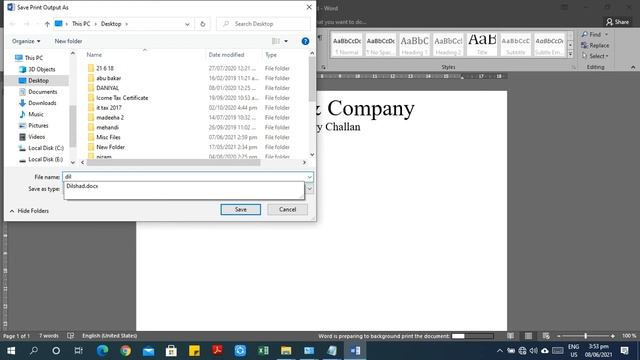Open Excel from the taskbar
The width and height of the screenshot is (640, 360).
[263, 351]
